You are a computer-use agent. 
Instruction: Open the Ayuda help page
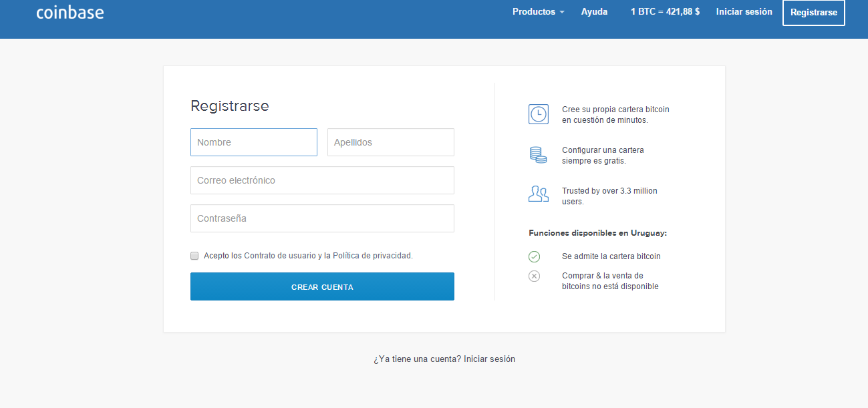coord(594,12)
